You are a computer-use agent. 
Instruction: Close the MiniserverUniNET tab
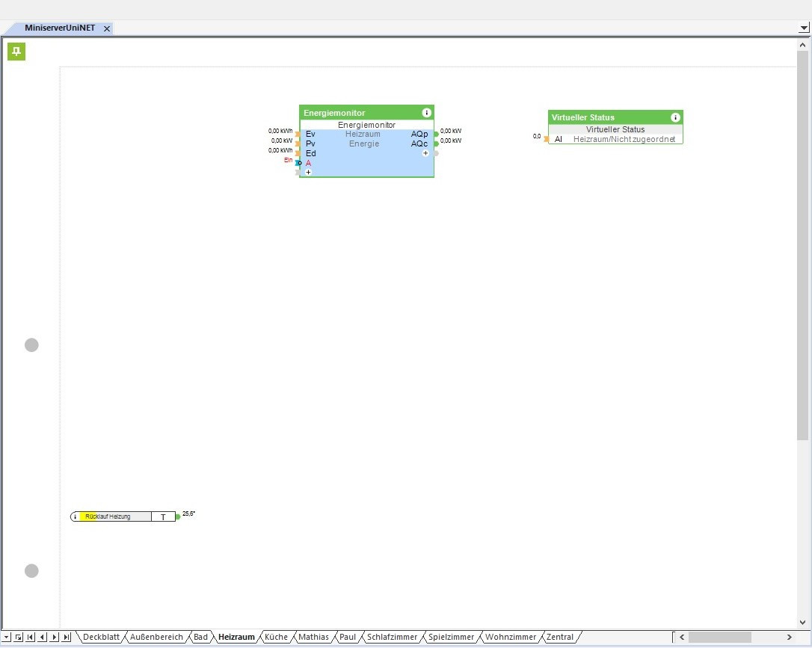(x=107, y=28)
